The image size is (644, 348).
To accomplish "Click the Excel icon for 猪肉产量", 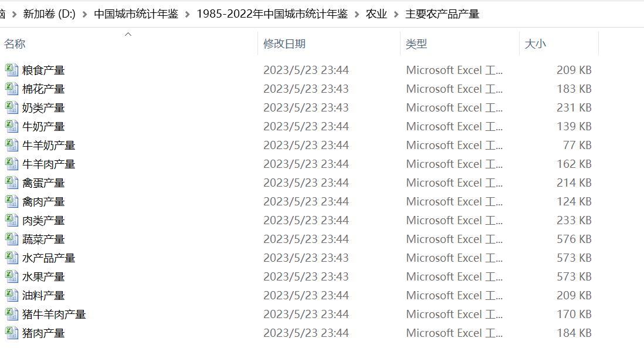I will click(x=12, y=333).
